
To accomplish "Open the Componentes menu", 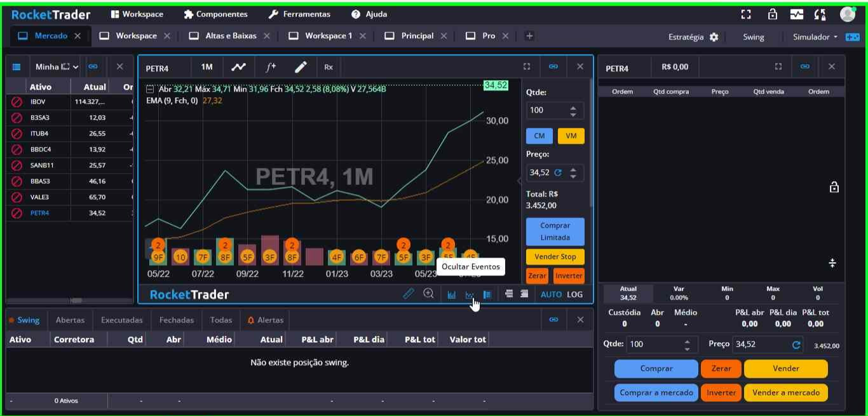I will [215, 14].
